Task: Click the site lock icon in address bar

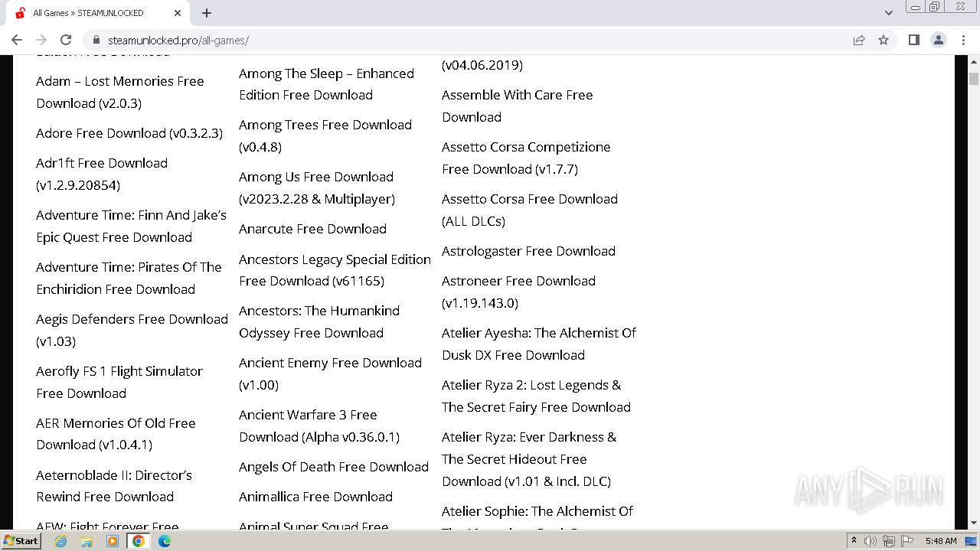Action: 96,40
